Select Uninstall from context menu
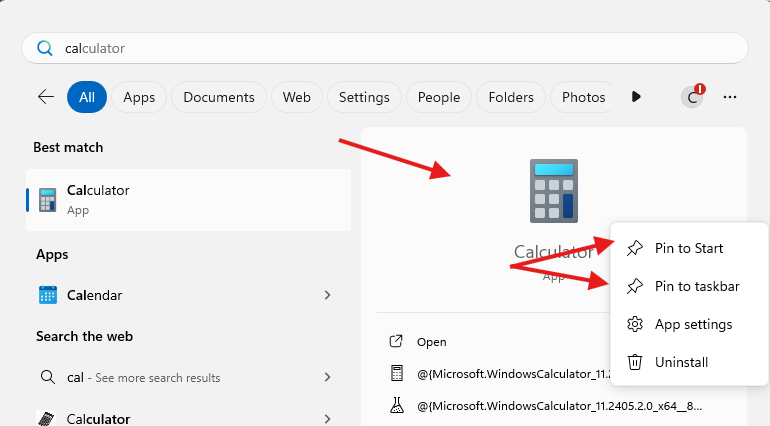The width and height of the screenshot is (770, 426). pos(689,362)
